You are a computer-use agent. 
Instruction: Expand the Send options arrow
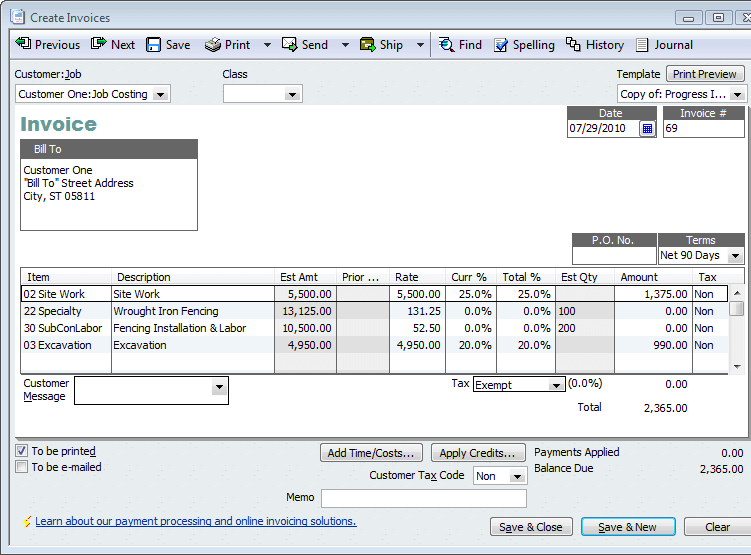click(x=345, y=45)
